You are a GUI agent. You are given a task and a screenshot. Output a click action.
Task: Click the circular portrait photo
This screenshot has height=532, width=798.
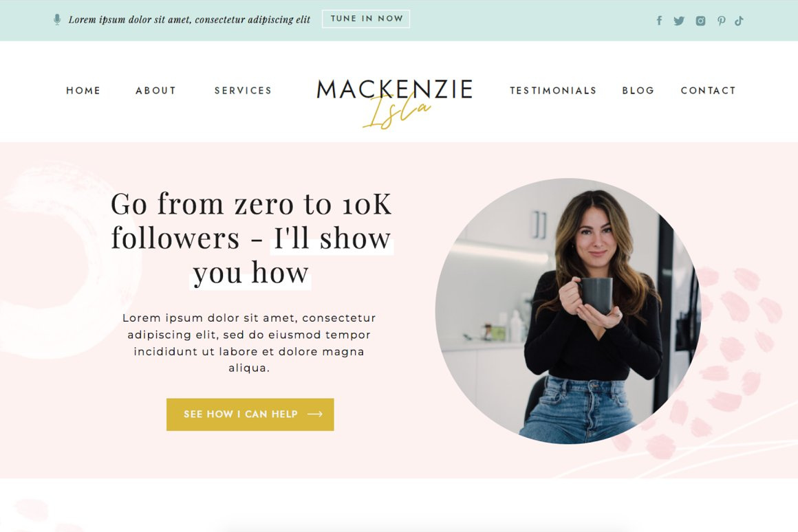568,311
